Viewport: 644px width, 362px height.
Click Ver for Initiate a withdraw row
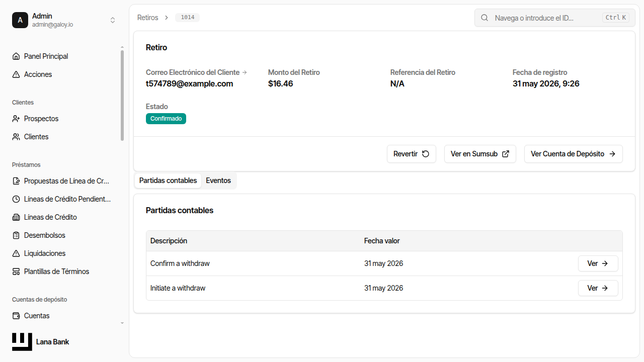(x=598, y=288)
